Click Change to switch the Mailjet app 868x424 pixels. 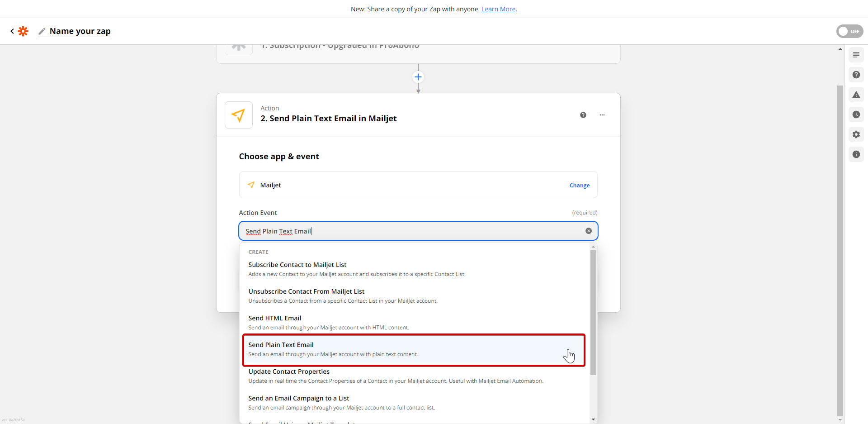click(x=580, y=186)
